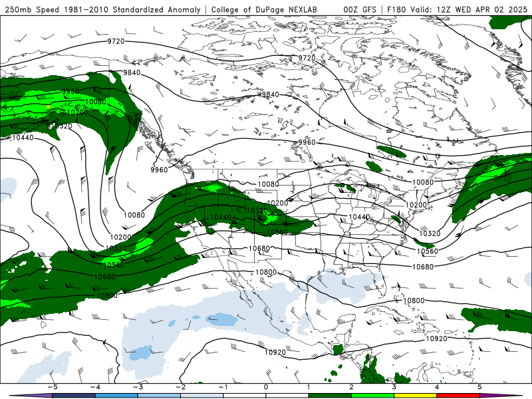Viewport: 532px width, 399px height.
Task: Click the 'F180 Valid: 12Z WED APR 02 2025' text
Action: 458,9
